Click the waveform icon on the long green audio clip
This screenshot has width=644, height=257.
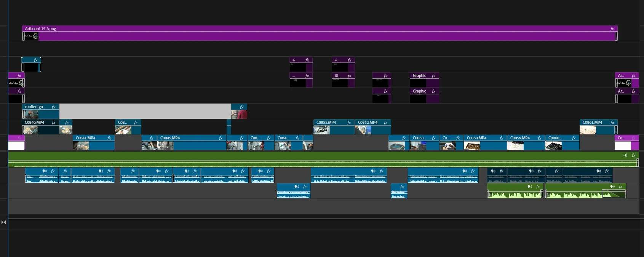pyautogui.click(x=625, y=155)
